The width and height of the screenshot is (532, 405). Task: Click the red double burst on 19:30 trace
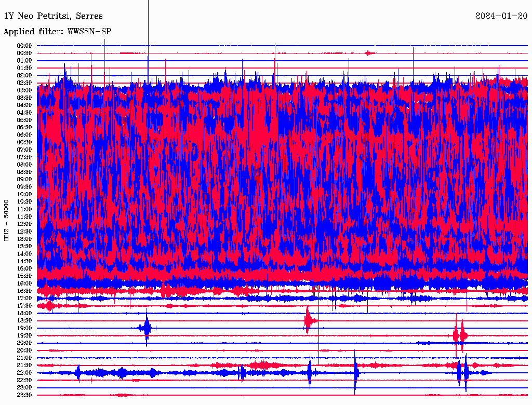tap(459, 335)
